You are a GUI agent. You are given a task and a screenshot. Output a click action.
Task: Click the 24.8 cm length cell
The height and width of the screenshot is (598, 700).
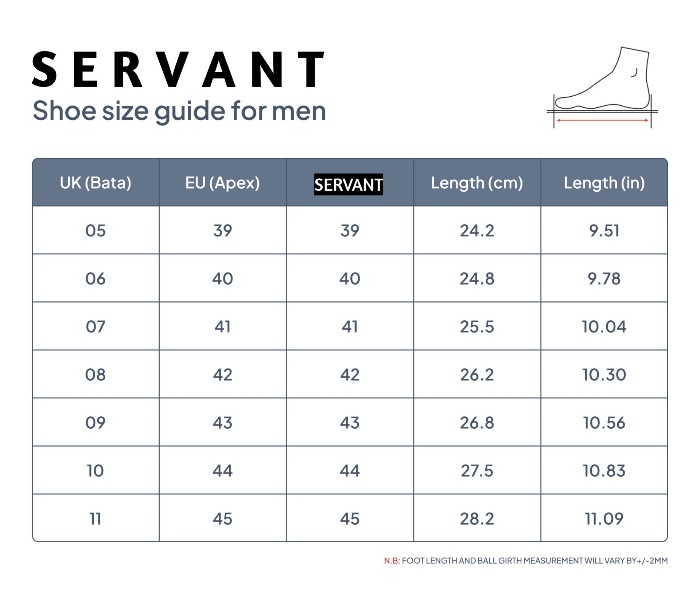pos(477,279)
